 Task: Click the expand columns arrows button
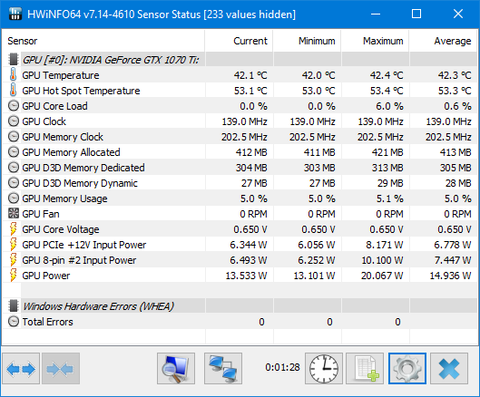(21, 369)
